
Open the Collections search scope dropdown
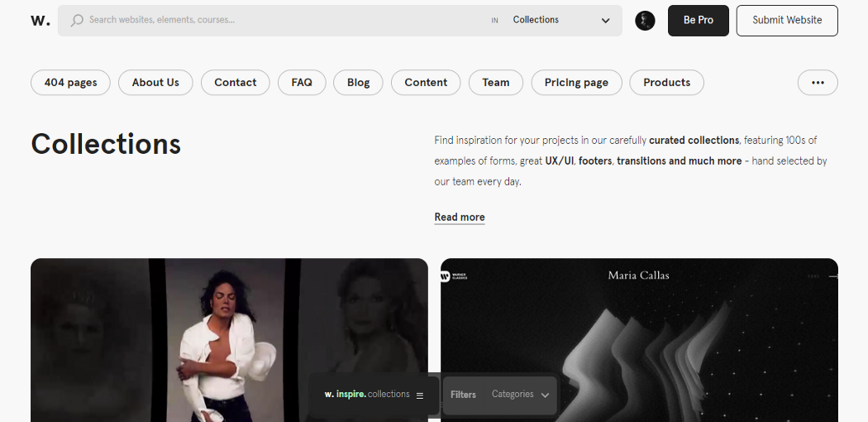tap(561, 21)
